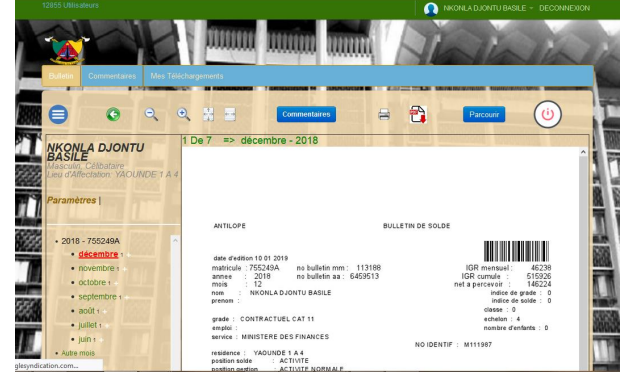Screen dimensions: 632x384
Task: Click the matricule value 755249A in document
Action: tap(264, 268)
